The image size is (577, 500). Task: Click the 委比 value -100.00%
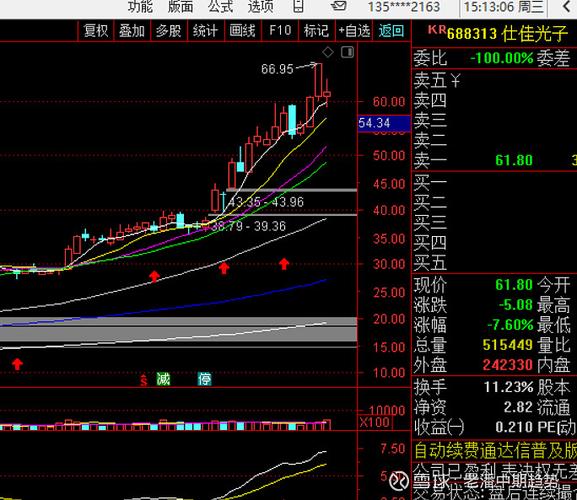coord(502,58)
